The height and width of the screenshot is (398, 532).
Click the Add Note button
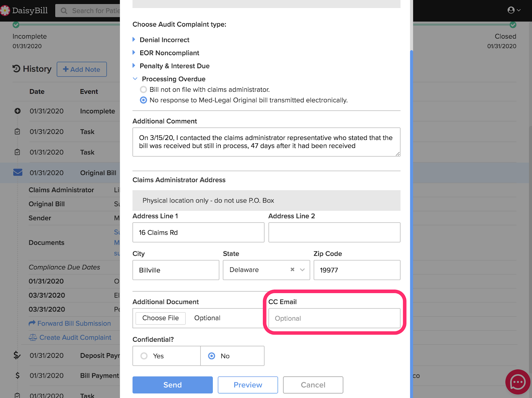tap(82, 69)
